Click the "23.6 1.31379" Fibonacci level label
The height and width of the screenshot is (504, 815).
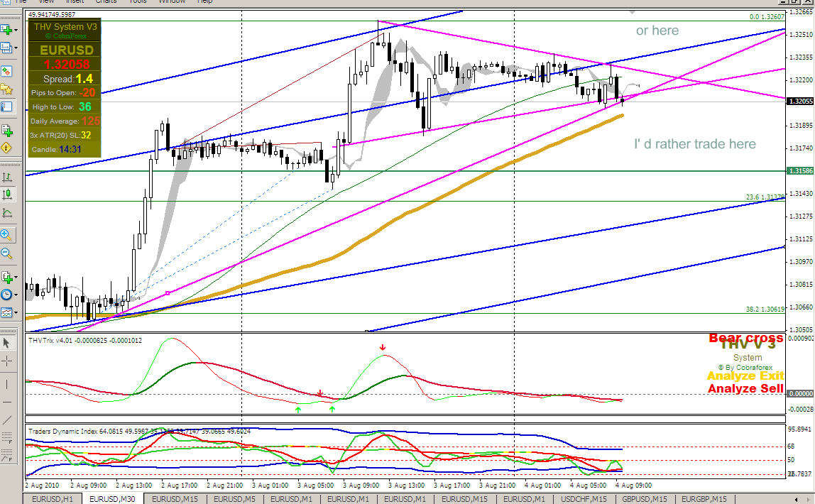point(765,197)
